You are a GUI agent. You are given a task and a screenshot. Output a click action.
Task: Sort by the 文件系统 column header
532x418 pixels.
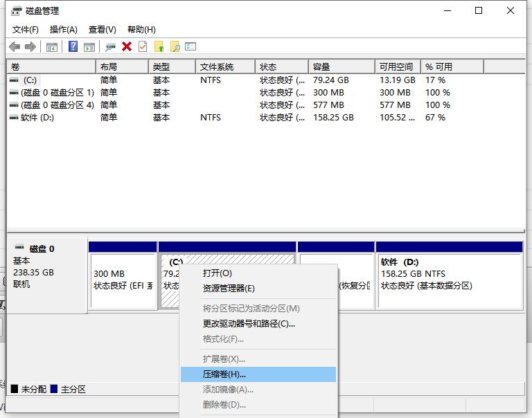(x=226, y=67)
